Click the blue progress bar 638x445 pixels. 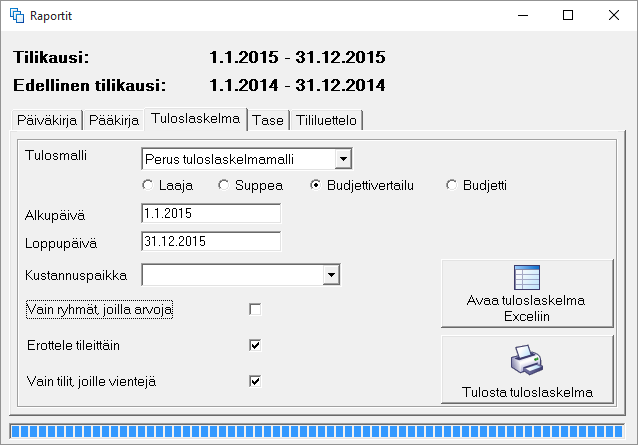coord(317,432)
